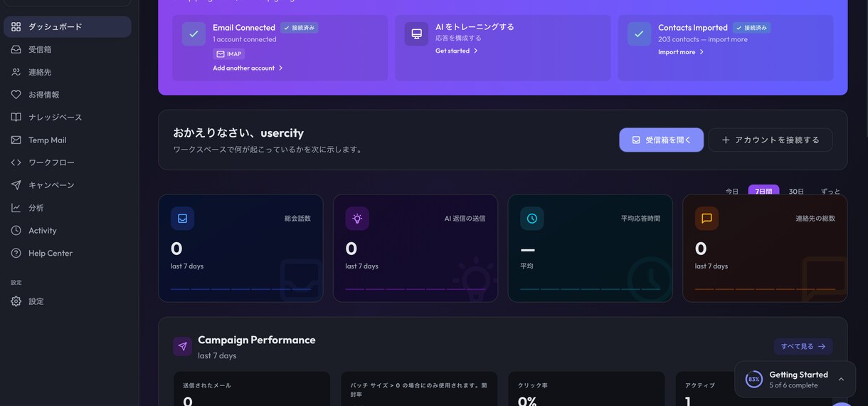Click the 連絡先の総数 chat icon
Screen dimensions: 868x406
[706, 219]
